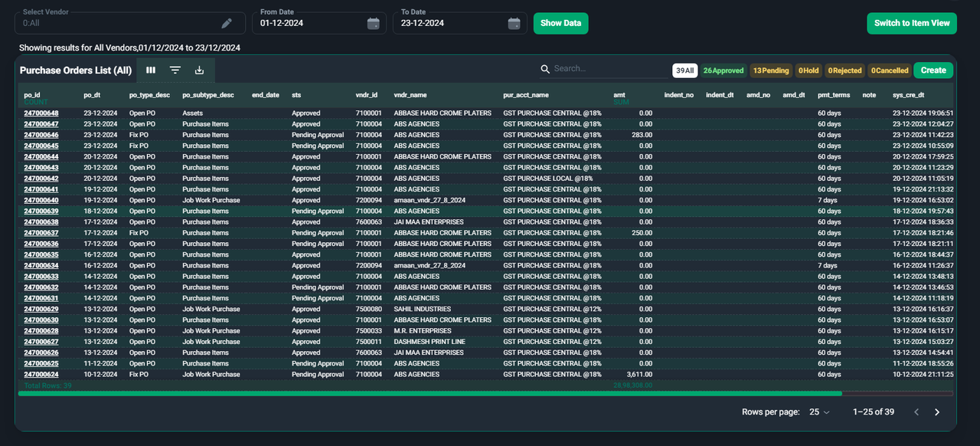Viewport: 980px width, 446px height.
Task: Click the 283.00 amount cell
Action: pos(642,135)
